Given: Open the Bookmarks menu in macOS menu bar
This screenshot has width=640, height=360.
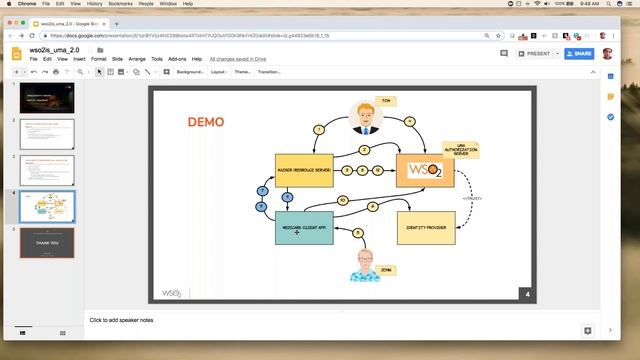Looking at the screenshot, I should coord(120,4).
